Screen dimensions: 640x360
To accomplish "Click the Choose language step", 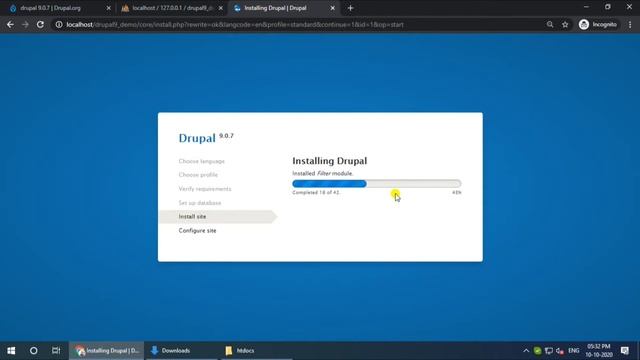I will [x=202, y=161].
